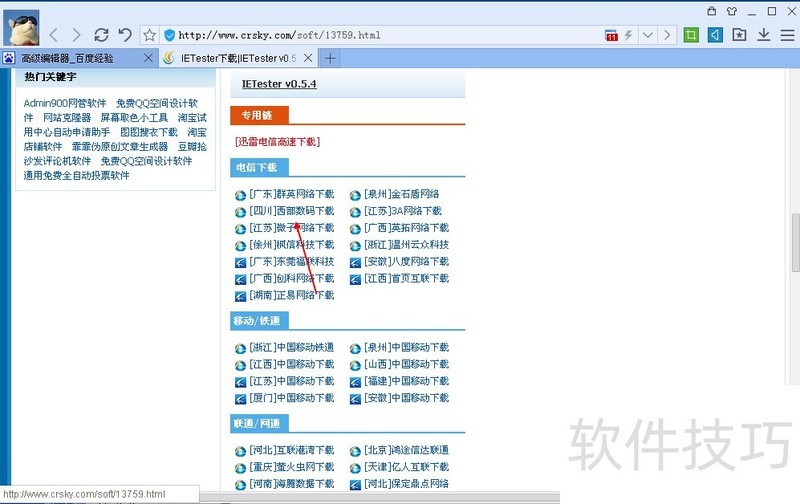Click the blue security shield in address bar
This screenshot has height=504, width=800.
pyautogui.click(x=169, y=35)
